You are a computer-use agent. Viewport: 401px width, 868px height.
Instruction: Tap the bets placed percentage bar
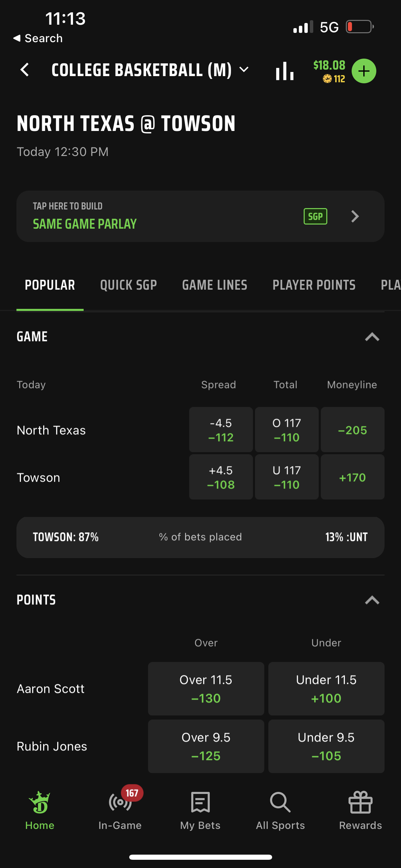200,537
